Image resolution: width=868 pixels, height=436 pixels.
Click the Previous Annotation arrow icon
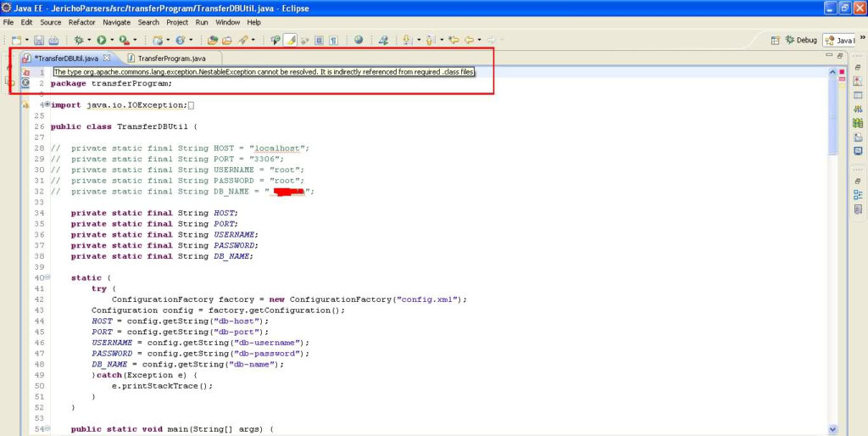(430, 40)
